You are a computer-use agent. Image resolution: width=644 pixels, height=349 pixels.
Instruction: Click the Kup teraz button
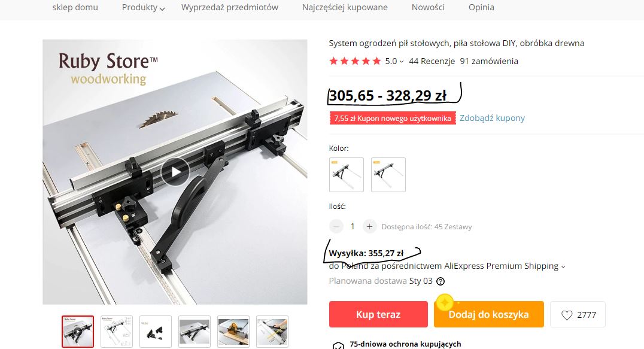tap(378, 314)
